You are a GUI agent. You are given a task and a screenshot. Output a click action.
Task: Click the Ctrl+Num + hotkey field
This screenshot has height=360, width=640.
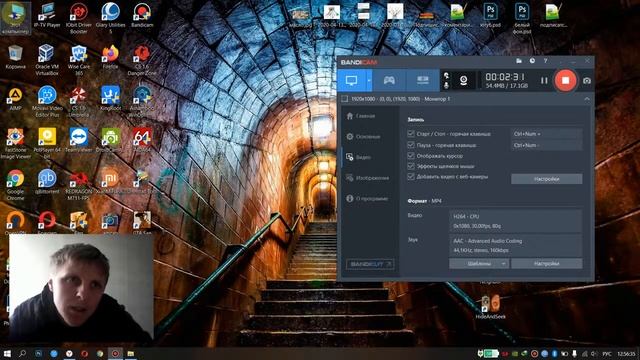point(547,134)
